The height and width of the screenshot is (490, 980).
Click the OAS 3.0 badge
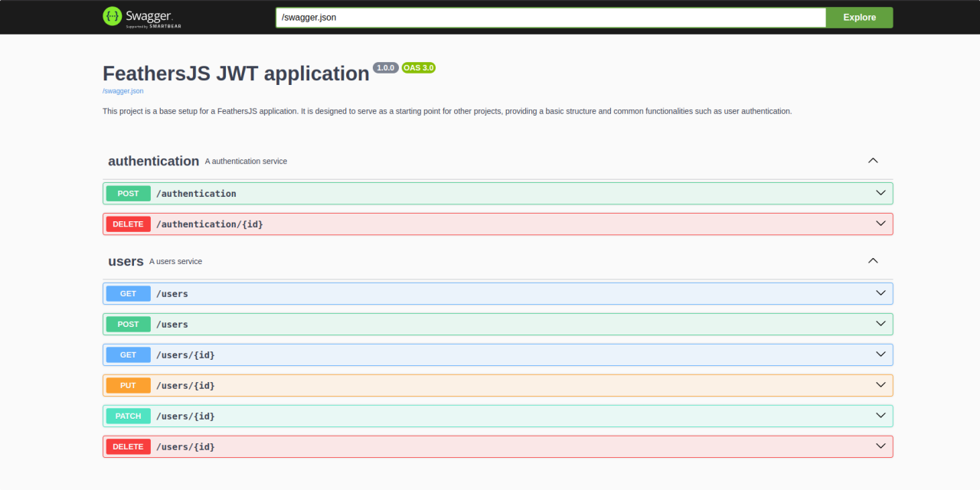pos(419,67)
